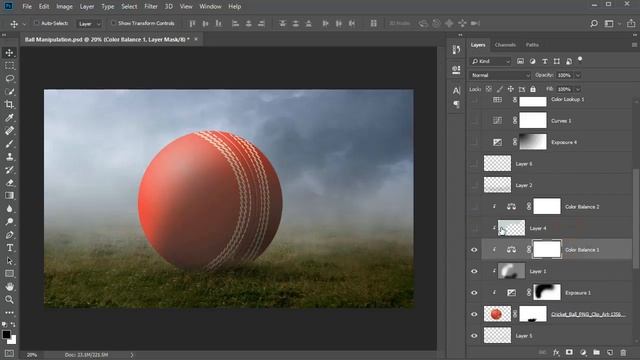Click the Opacity 100% field
Image resolution: width=640 pixels, height=360 pixels.
pos(564,75)
